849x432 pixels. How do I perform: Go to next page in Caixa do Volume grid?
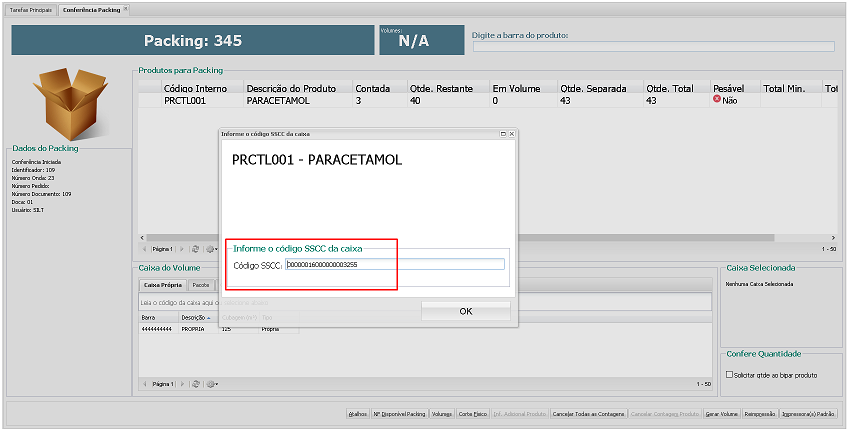point(182,384)
